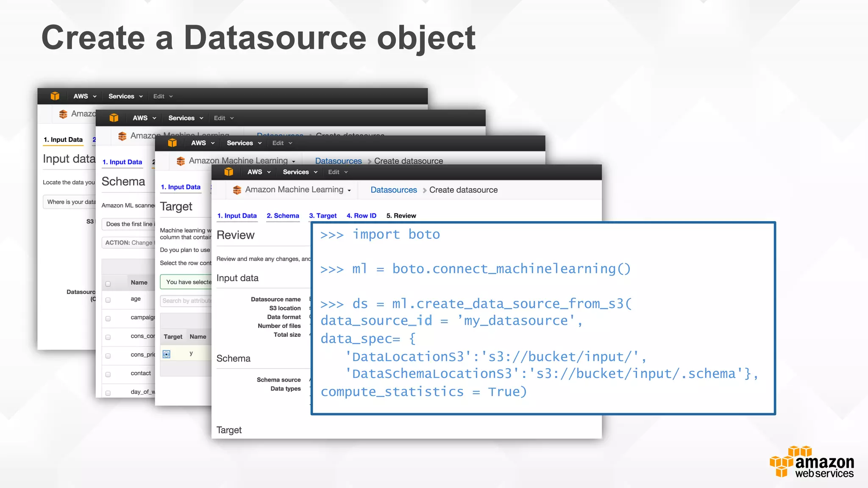Click the Datasource name label in Review
The image size is (868, 488).
click(276, 299)
